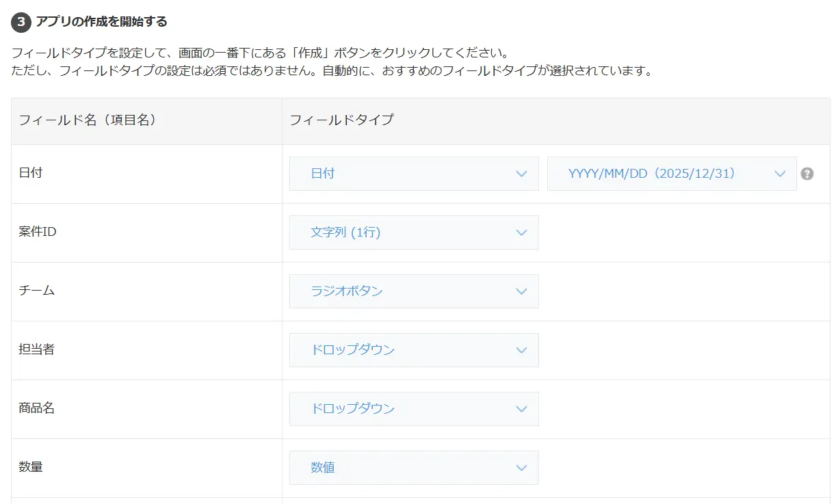838x504 pixels.
Task: Open the 日付 field type dropdown
Action: pyautogui.click(x=414, y=174)
